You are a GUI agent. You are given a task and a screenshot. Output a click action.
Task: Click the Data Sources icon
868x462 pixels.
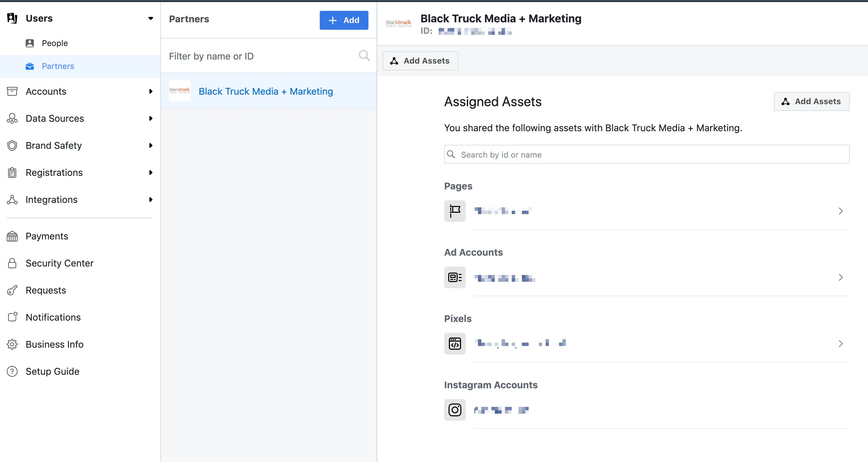(12, 118)
